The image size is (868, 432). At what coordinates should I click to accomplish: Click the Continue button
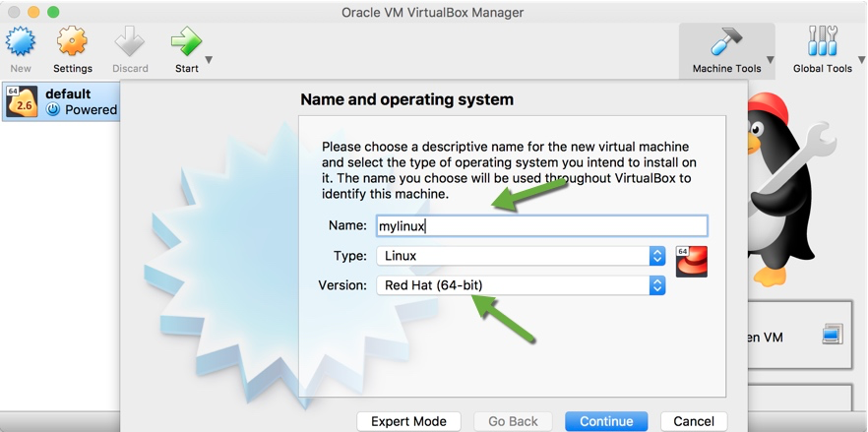606,421
